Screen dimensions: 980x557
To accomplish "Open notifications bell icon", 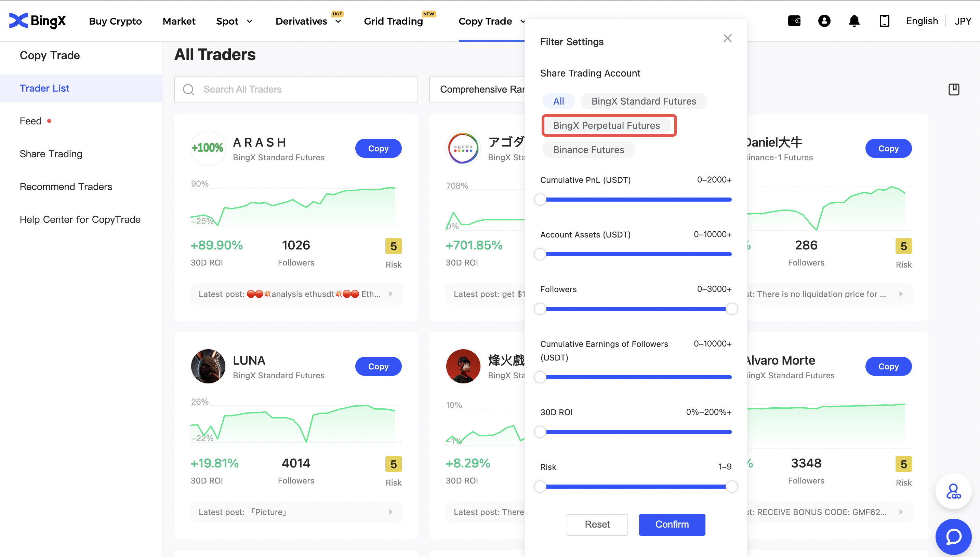I will [x=854, y=21].
